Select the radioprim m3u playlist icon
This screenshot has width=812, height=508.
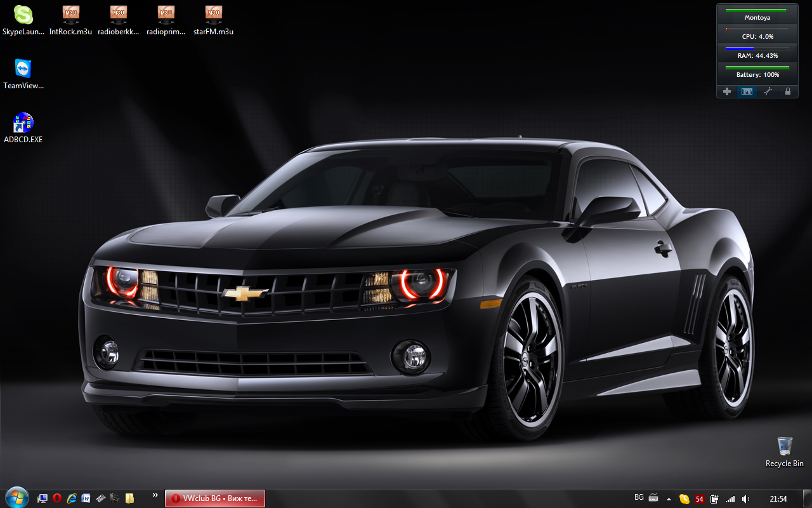click(166, 20)
